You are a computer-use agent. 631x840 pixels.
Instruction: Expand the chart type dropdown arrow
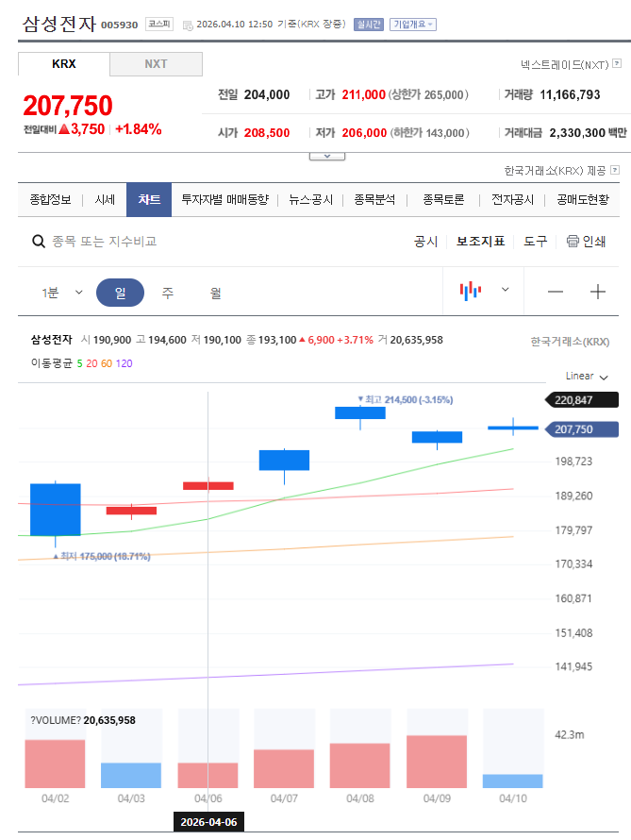505,290
